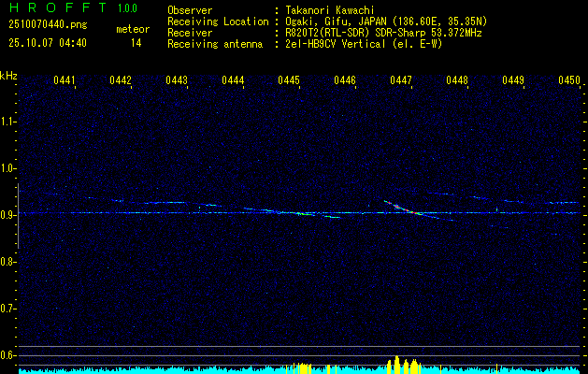This screenshot has height=374, width=588.
Task: Click the 25.10.07 04:40 timestamp
Action: tap(47, 43)
